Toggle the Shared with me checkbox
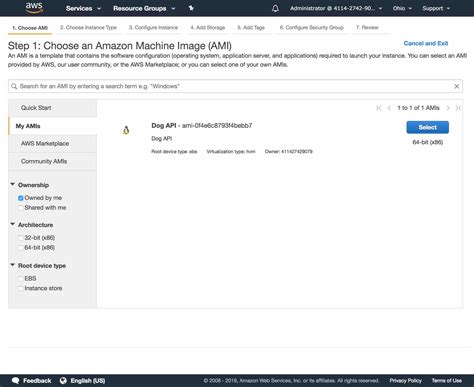 (21, 208)
